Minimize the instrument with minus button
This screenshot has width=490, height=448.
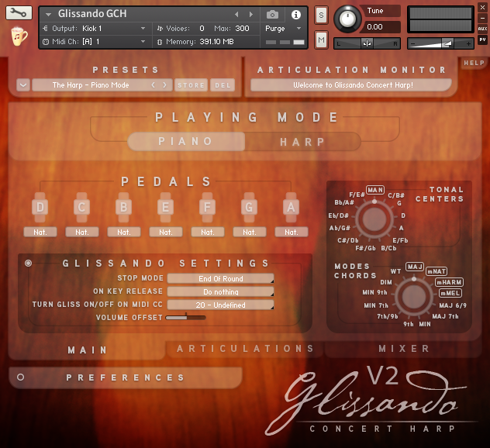click(x=482, y=18)
